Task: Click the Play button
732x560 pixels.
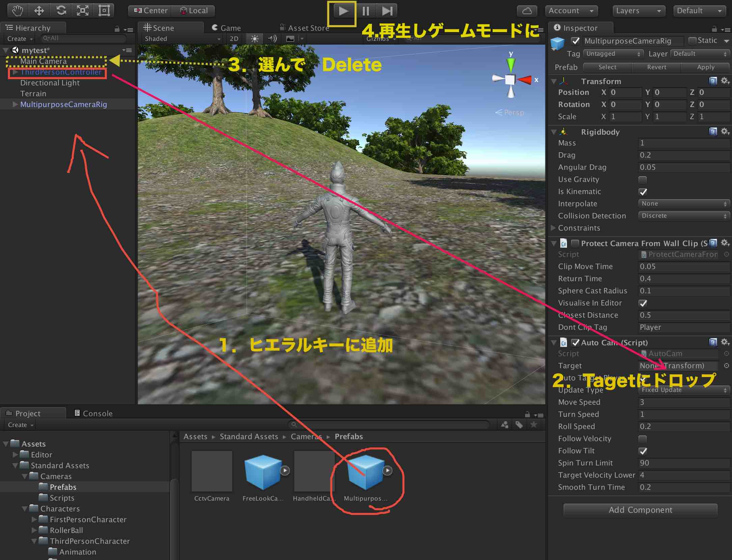Action: point(343,11)
